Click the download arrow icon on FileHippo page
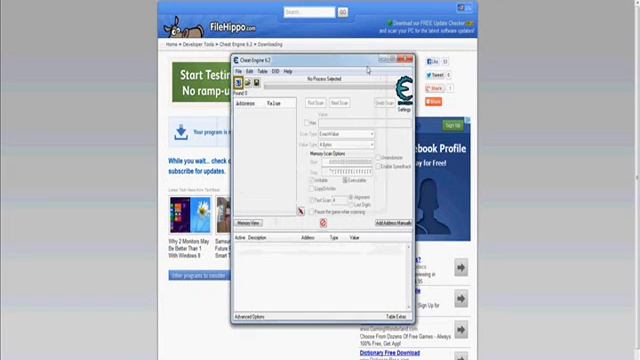 (x=181, y=132)
